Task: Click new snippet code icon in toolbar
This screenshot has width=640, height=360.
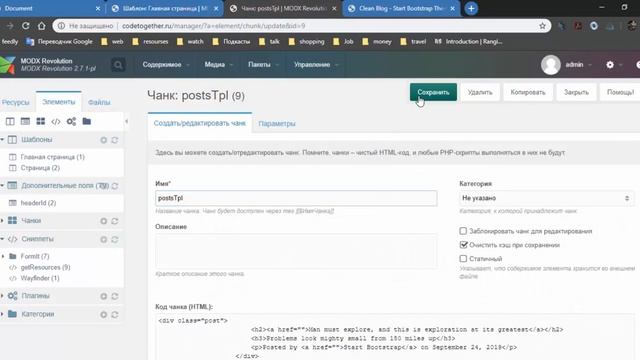Action: tap(56, 121)
